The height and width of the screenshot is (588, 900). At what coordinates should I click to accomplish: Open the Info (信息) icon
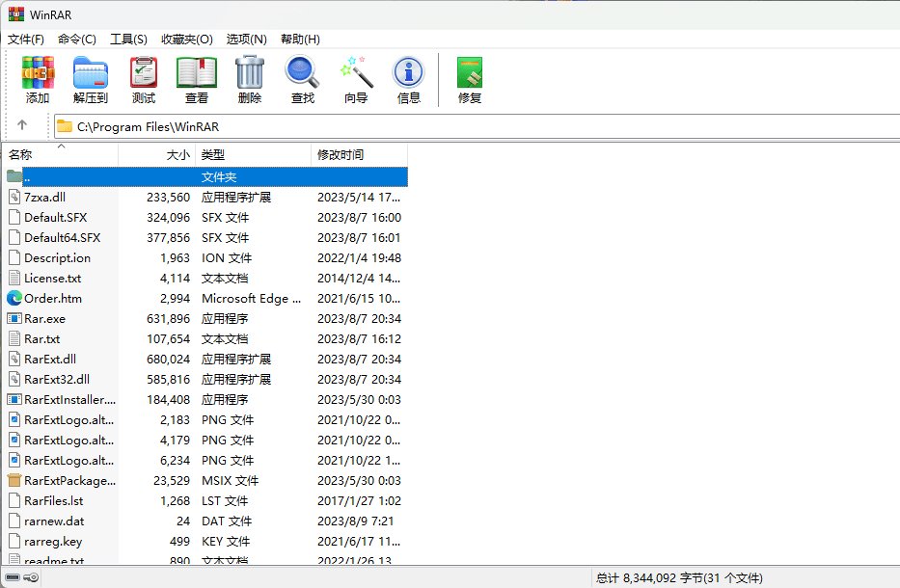(x=409, y=72)
